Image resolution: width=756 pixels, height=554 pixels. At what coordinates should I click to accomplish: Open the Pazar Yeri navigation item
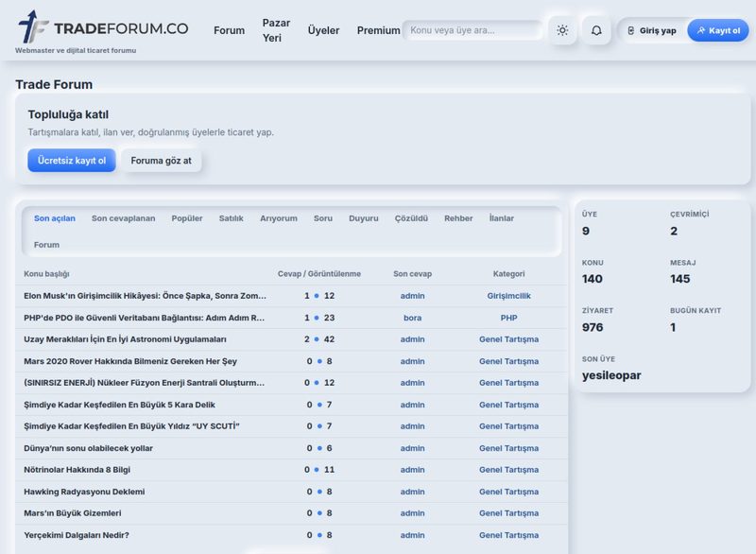276,30
